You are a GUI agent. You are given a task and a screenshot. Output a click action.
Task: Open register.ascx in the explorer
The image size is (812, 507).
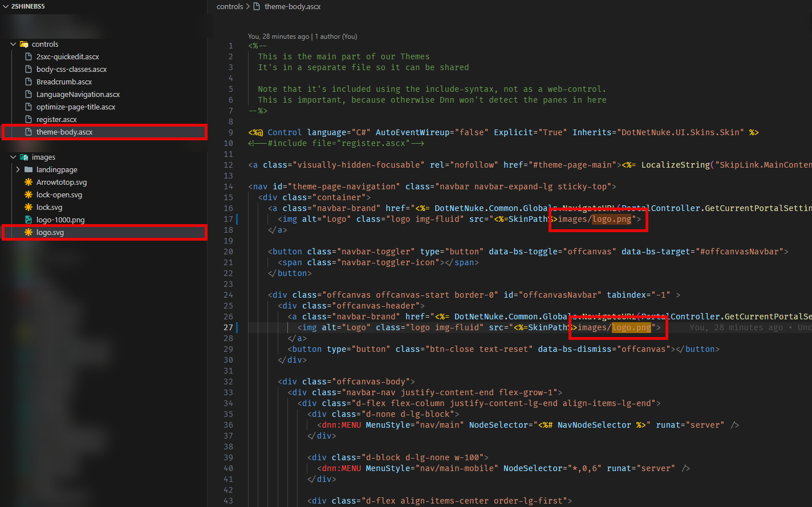(56, 120)
